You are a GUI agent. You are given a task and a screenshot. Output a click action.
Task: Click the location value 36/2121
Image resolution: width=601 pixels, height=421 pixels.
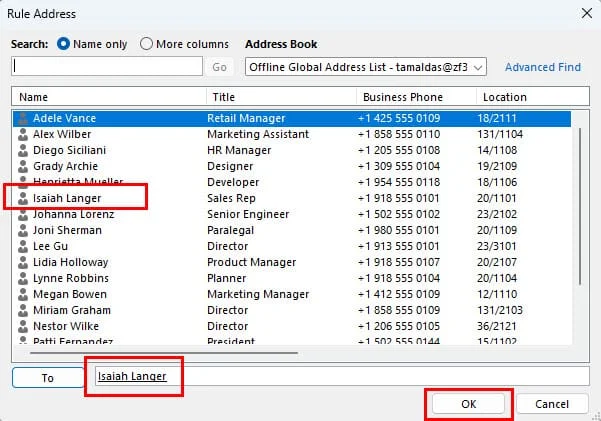tap(497, 326)
